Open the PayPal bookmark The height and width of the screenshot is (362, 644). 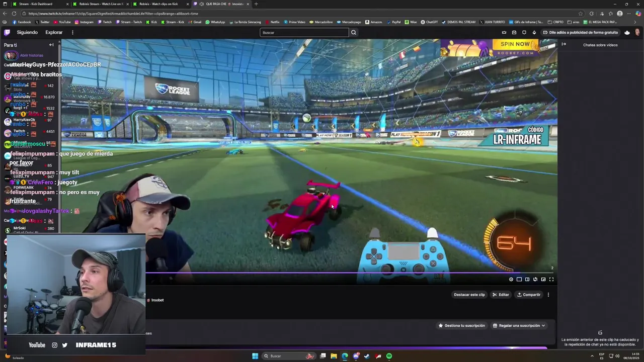coord(393,22)
